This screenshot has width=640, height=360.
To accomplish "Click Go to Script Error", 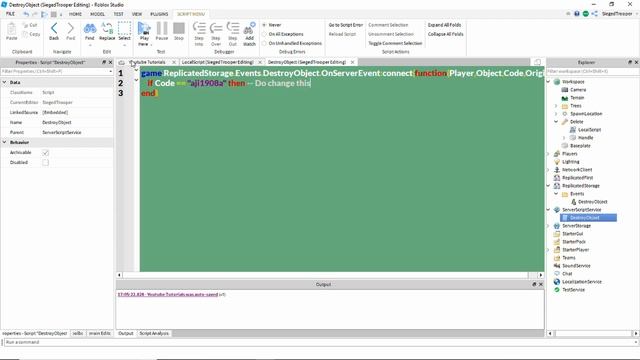I will click(x=346, y=25).
